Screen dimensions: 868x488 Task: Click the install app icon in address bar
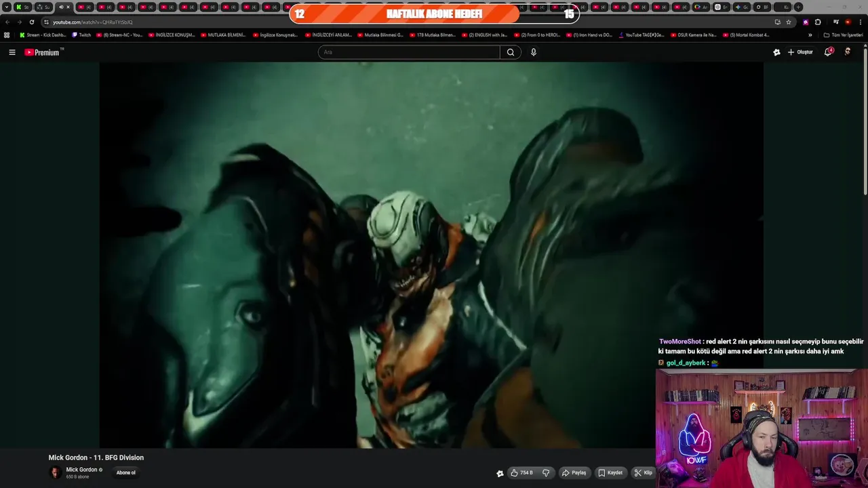tap(777, 22)
